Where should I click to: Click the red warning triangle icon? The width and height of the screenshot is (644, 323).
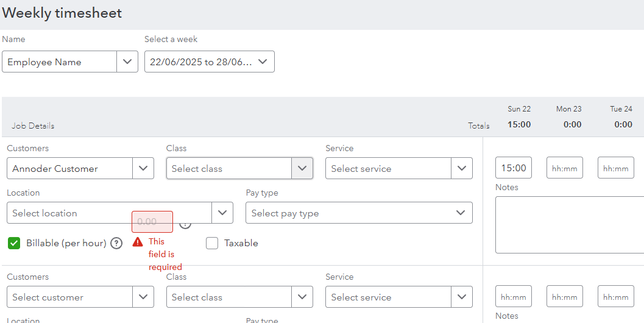point(138,242)
